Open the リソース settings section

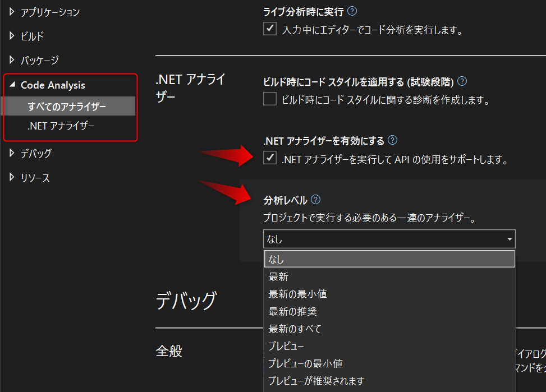click(35, 178)
